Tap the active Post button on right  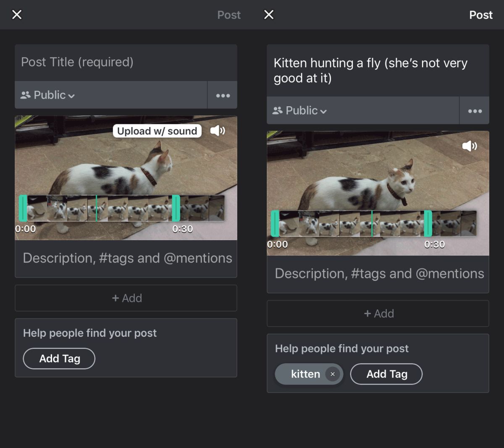480,15
